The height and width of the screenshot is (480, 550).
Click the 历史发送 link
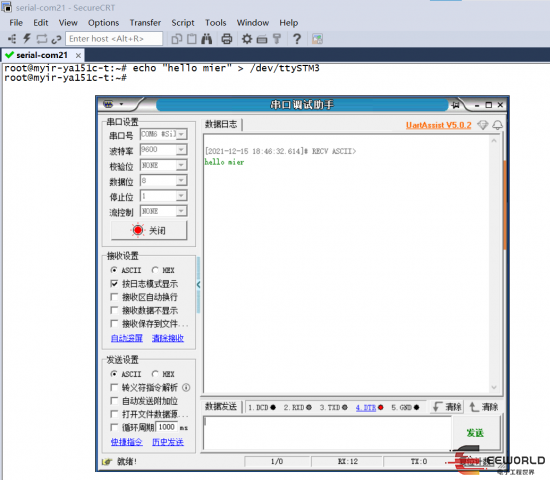(168, 442)
